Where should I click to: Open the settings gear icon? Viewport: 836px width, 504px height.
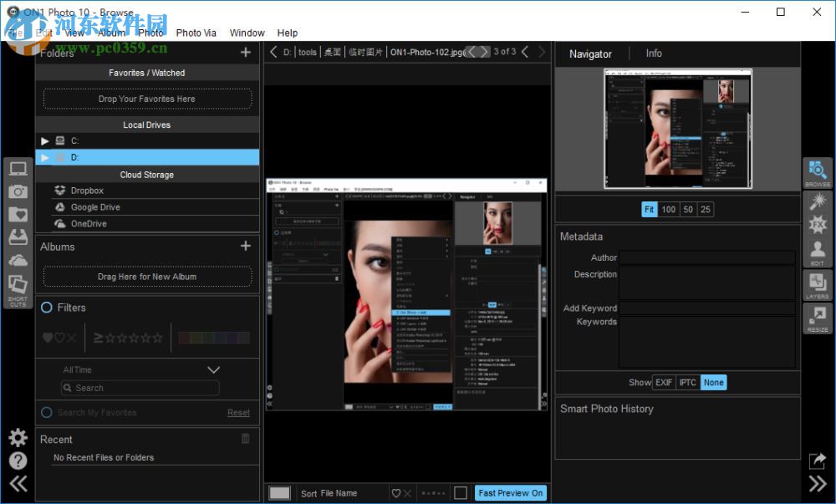[18, 437]
